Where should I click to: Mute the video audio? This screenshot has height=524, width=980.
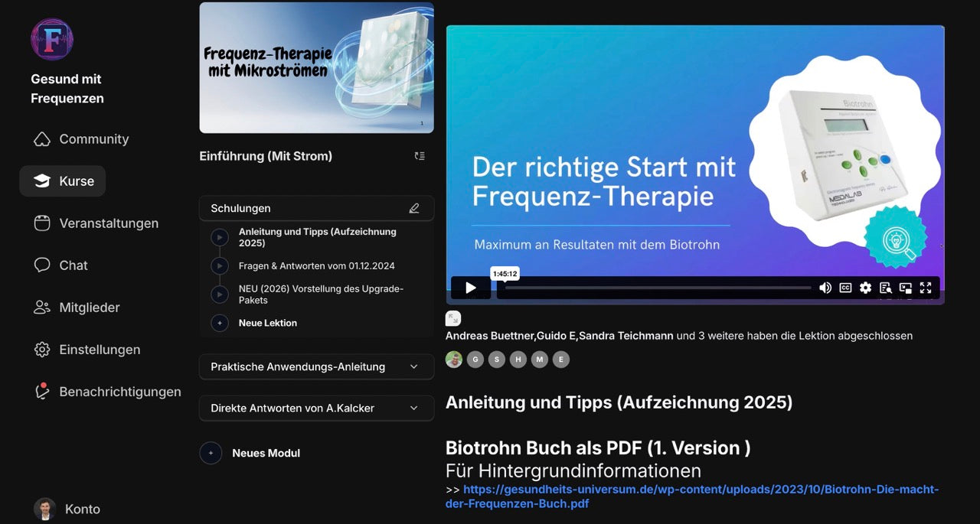tap(825, 288)
